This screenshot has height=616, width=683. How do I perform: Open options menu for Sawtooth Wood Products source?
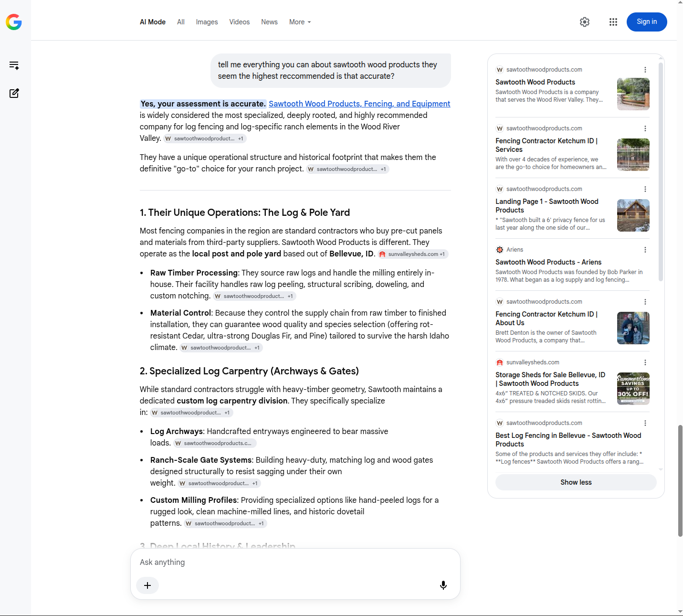645,70
